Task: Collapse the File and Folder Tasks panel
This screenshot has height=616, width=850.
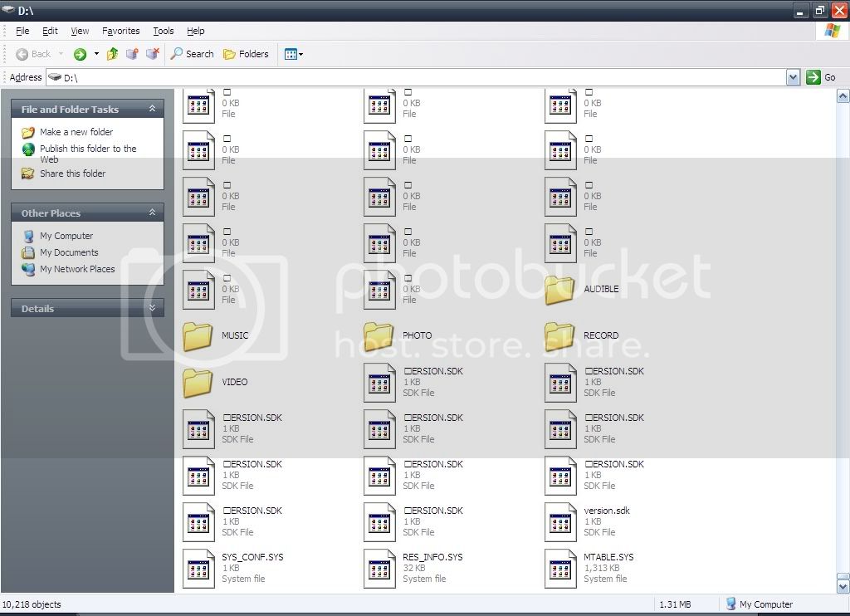Action: coord(153,109)
